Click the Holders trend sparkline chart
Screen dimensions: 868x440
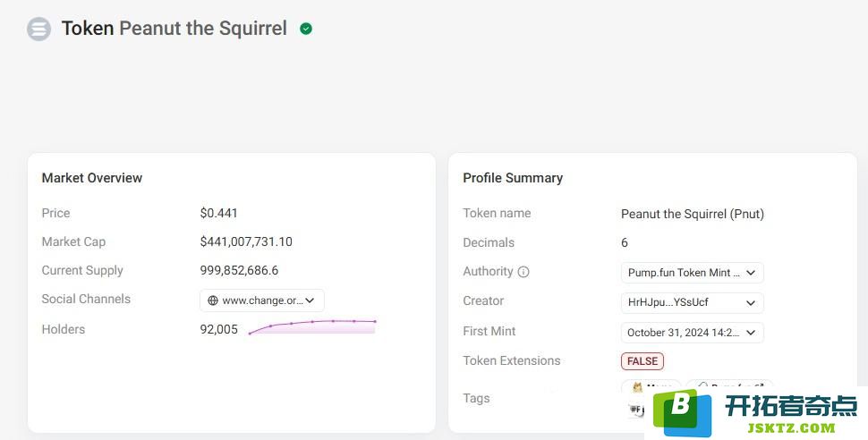(x=313, y=326)
